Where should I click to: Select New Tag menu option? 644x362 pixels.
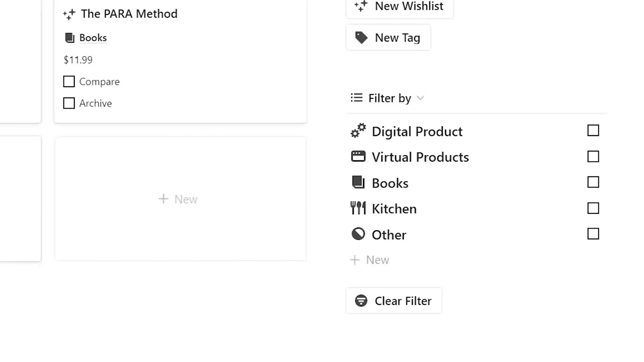point(388,38)
